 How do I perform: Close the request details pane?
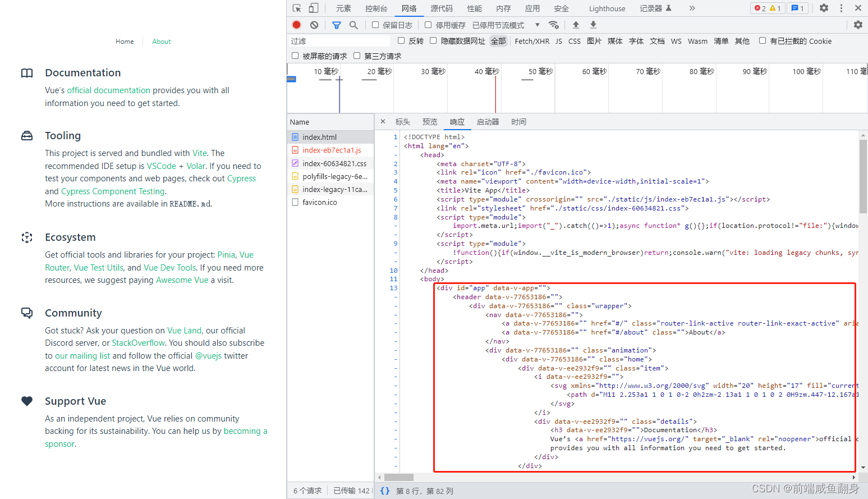[383, 121]
